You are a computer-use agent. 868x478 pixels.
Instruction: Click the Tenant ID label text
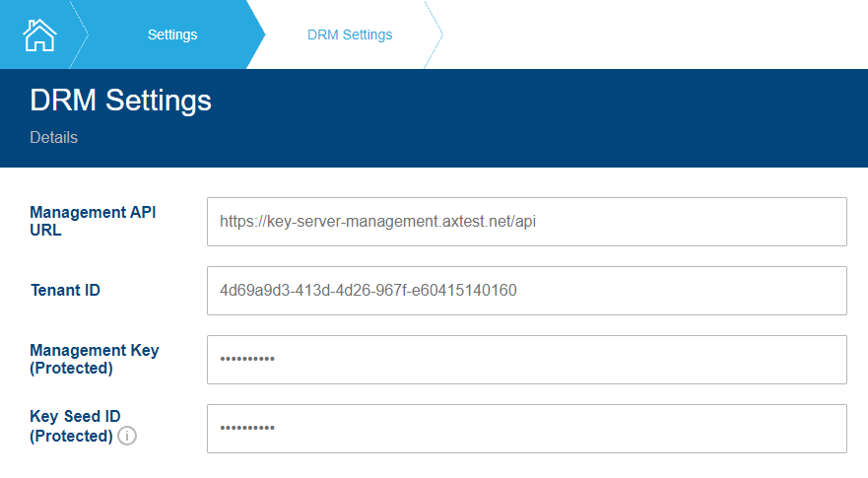tap(65, 290)
